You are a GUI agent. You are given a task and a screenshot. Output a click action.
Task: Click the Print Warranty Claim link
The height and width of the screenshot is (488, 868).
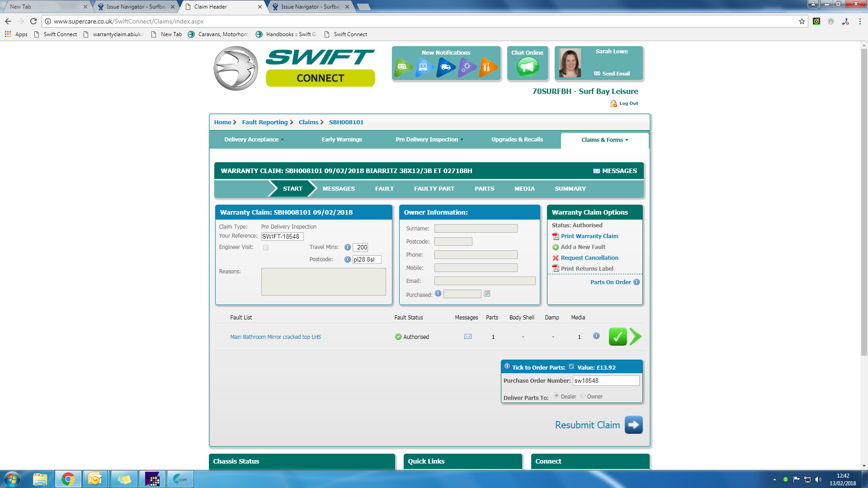(x=589, y=236)
